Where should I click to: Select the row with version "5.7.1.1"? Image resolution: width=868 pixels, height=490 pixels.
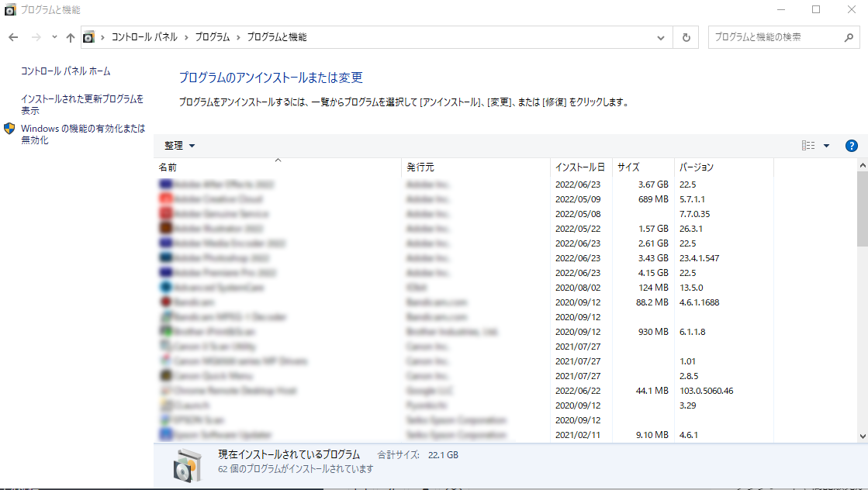464,199
